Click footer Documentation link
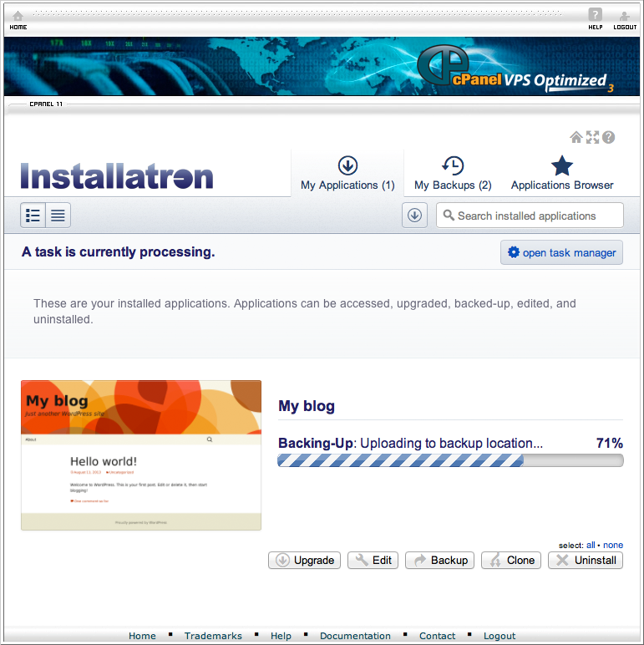The image size is (644, 645). [355, 636]
